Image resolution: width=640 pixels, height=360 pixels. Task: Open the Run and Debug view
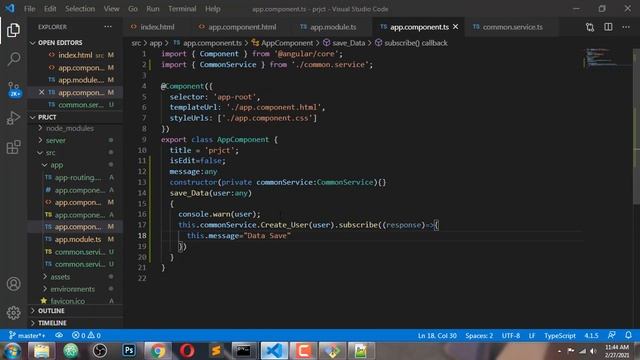tap(13, 118)
